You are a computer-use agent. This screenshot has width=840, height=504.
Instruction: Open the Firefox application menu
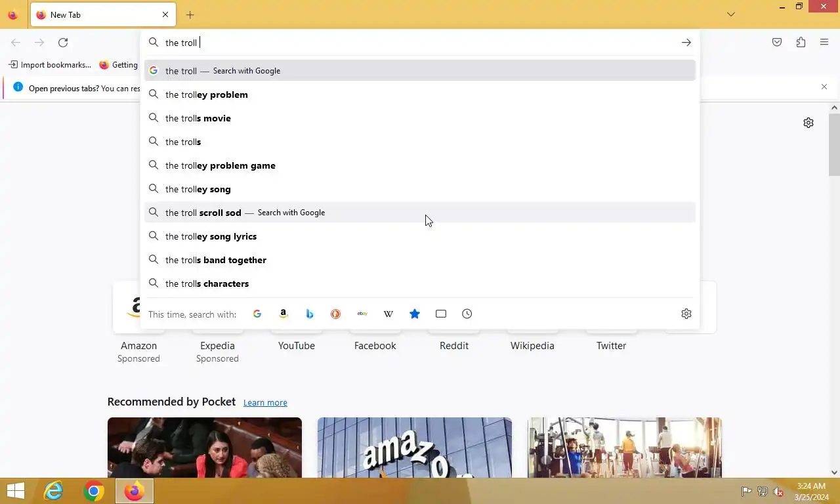coord(824,43)
